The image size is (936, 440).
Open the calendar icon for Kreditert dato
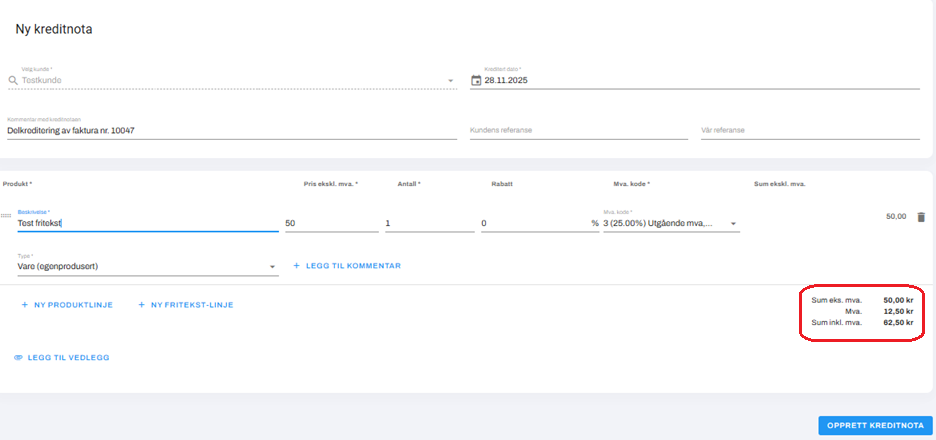pos(476,80)
